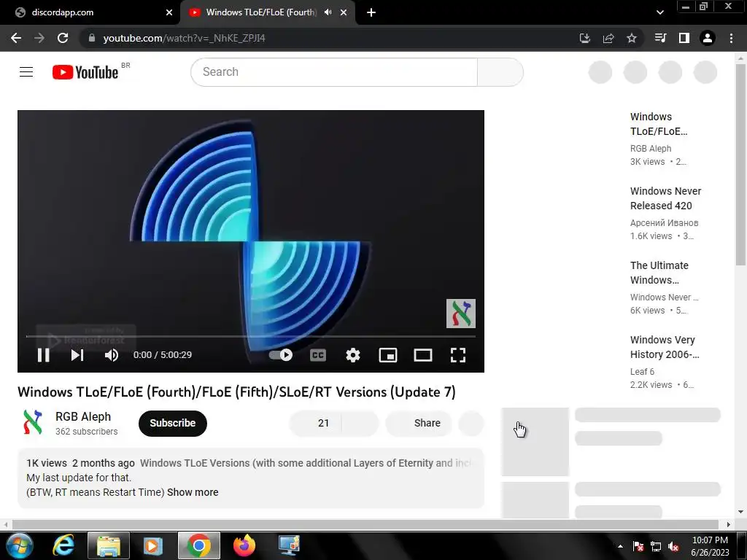
Task: Pause the YouTube video
Action: coord(43,355)
